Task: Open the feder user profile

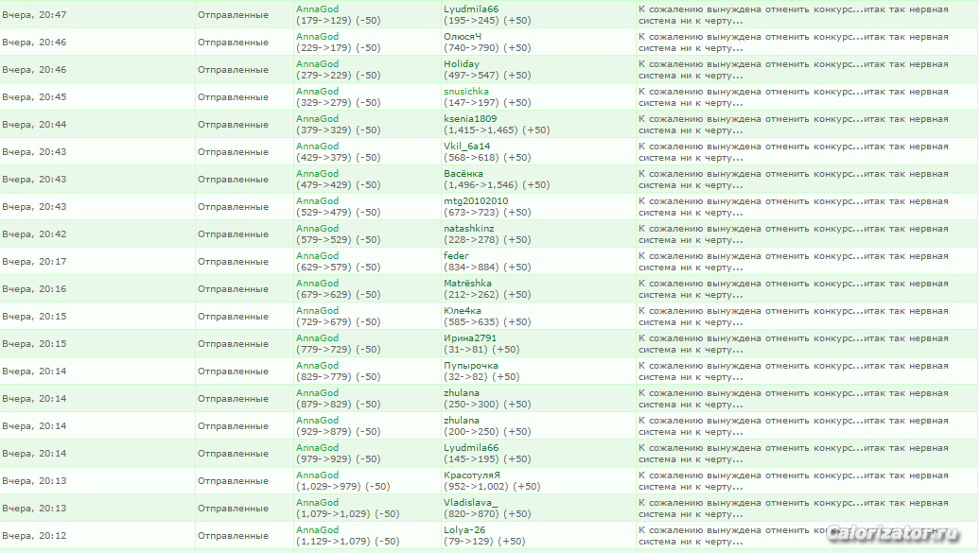Action: [456, 256]
